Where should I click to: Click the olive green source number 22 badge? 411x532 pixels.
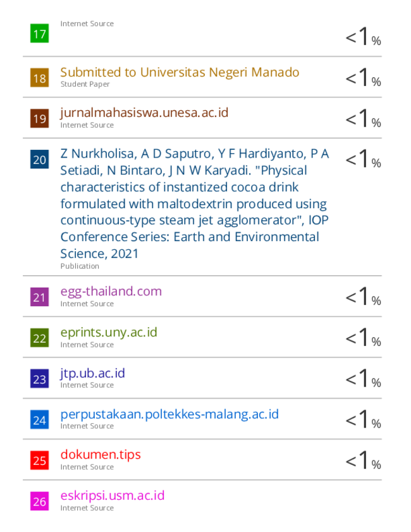[39, 338]
